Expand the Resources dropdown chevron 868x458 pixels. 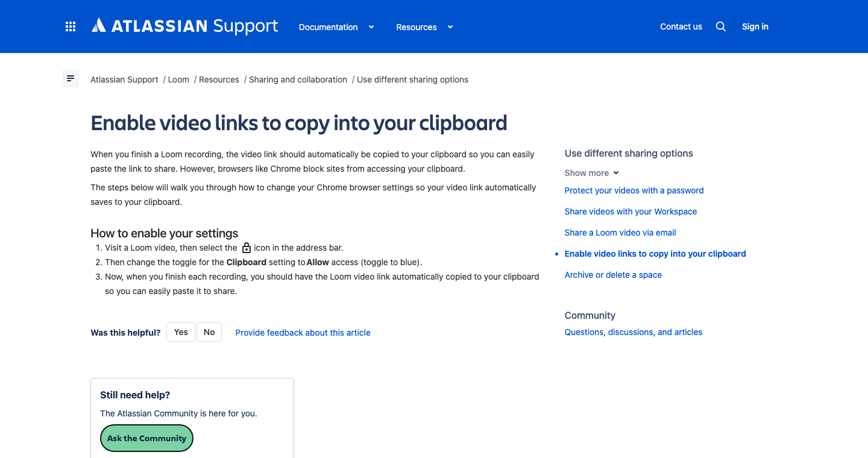tap(450, 27)
